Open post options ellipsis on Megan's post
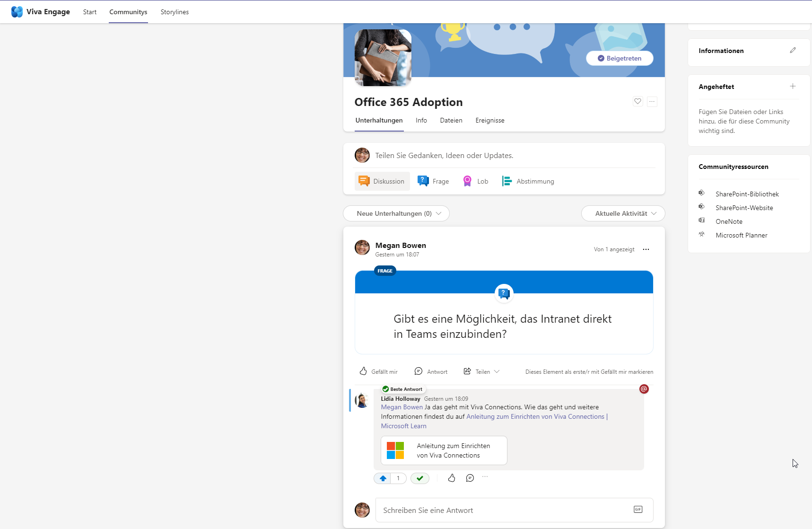Screen dimensions: 812x529 click(646, 249)
